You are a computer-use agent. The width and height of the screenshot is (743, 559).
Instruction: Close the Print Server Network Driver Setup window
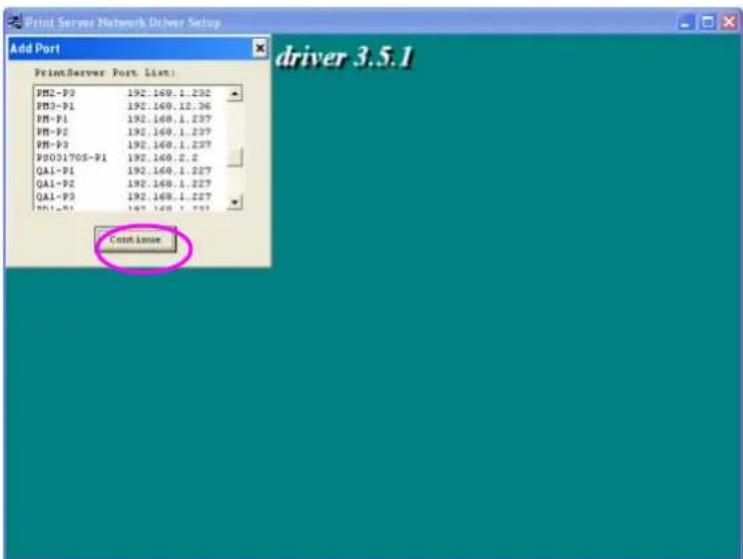pyautogui.click(x=729, y=22)
